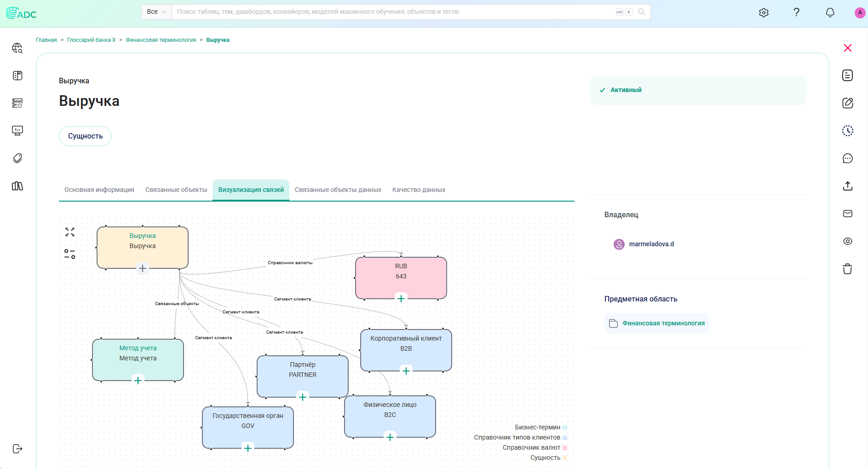Click the mail envelope icon
Screen dimensions: 868x469
(x=848, y=214)
